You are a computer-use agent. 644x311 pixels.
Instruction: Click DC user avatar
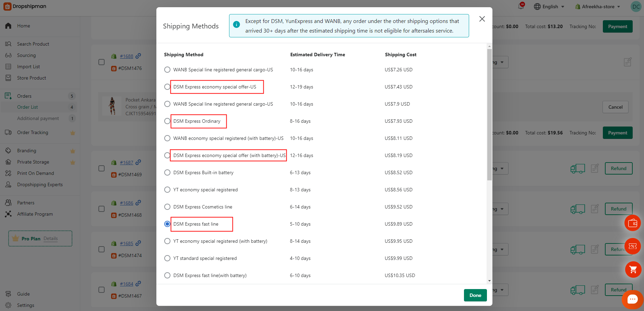point(636,7)
